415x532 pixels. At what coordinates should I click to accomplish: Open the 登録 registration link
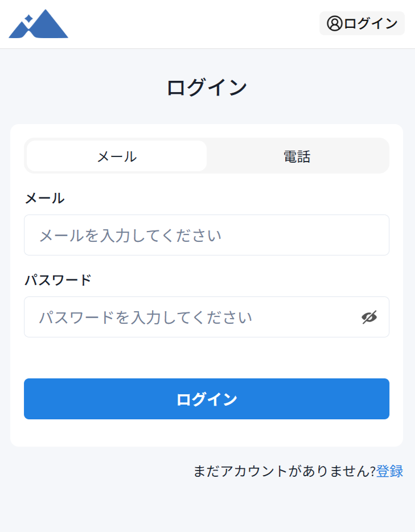(389, 471)
